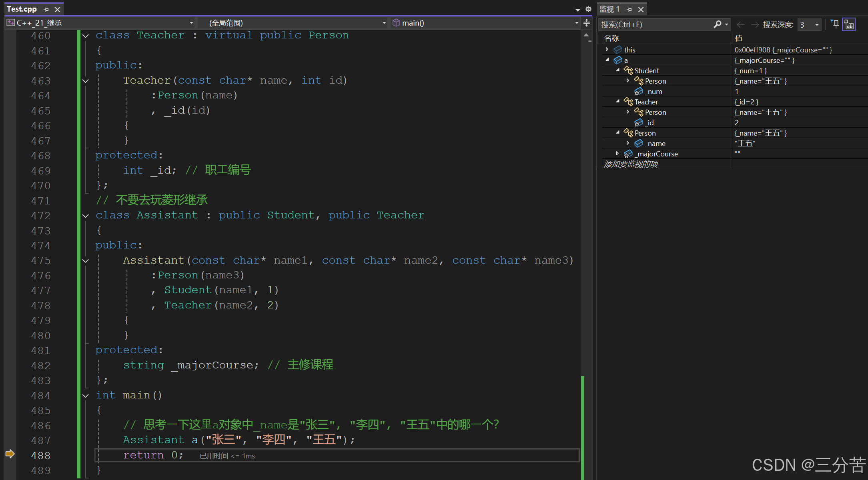Pin the Test.cpp editor tab

[46, 9]
